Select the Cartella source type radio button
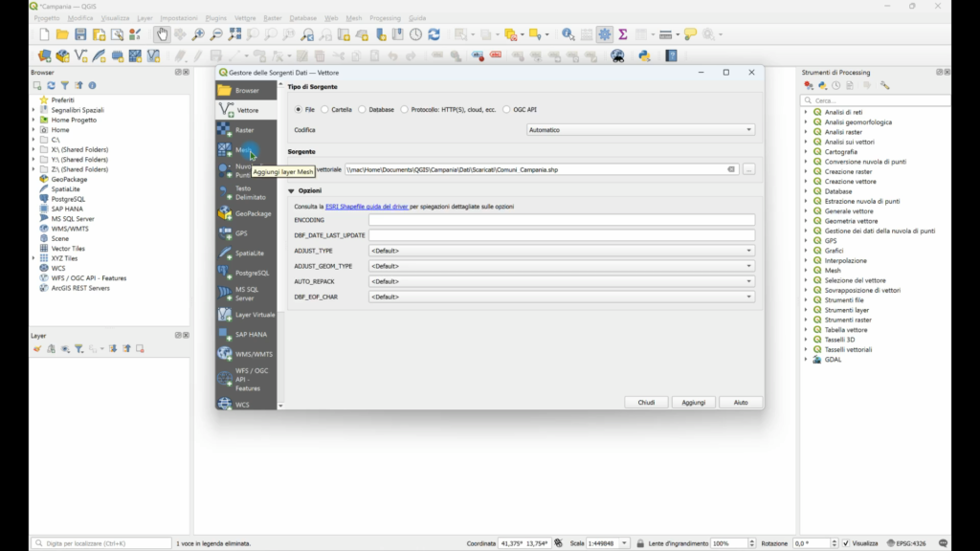 tap(325, 109)
